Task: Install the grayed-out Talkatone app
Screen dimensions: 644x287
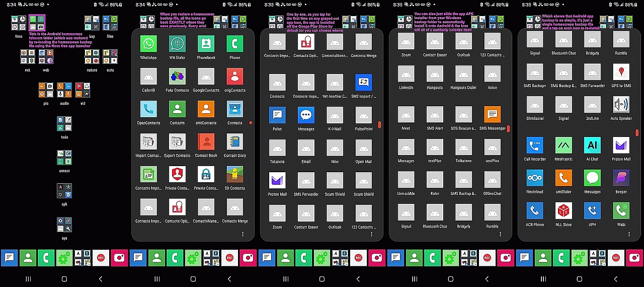Action: pyautogui.click(x=464, y=147)
